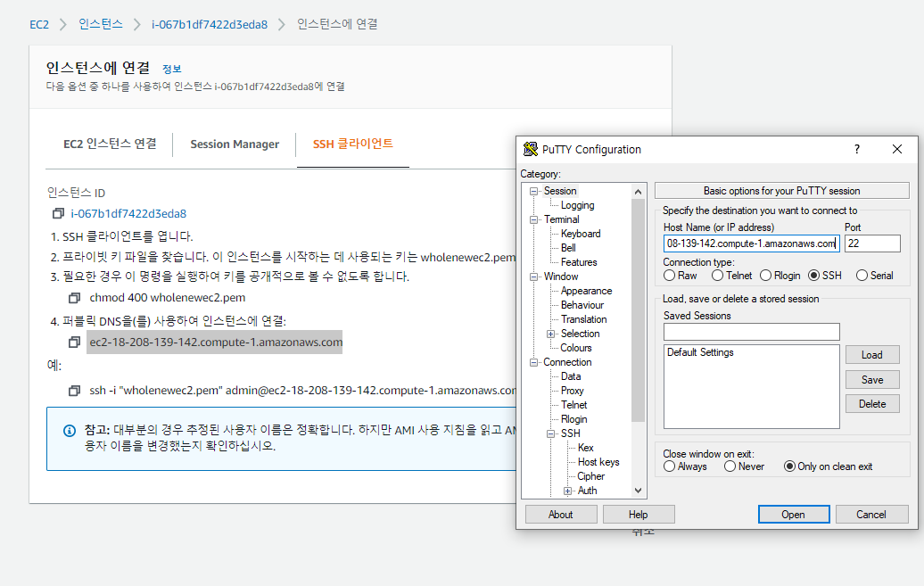Screen dimensions: 924x586
Task: Select Translation in the category tree
Action: click(583, 319)
